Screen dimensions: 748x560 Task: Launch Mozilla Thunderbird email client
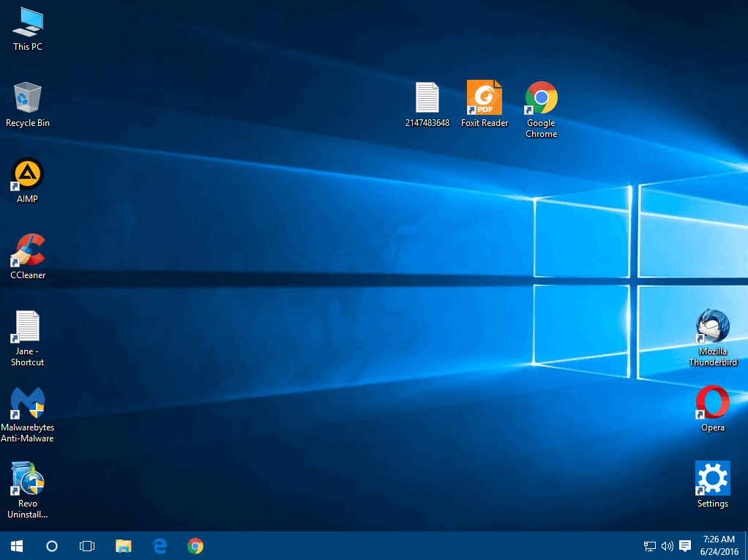[712, 327]
